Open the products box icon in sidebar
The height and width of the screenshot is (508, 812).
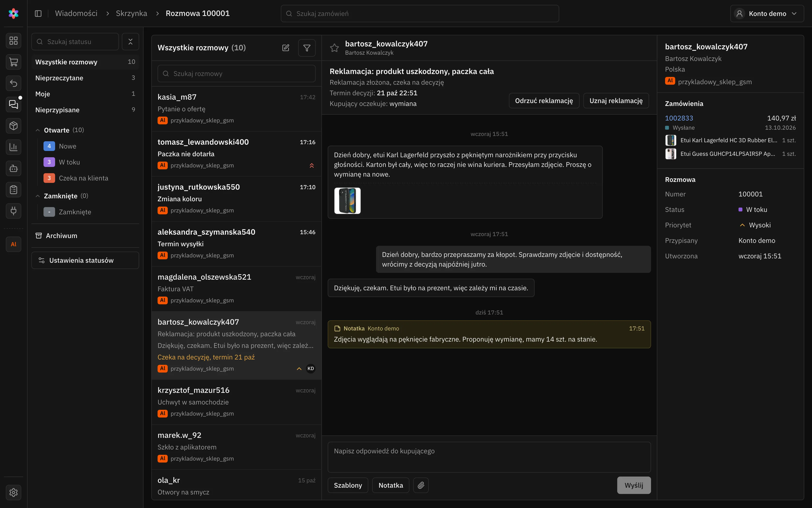(14, 126)
